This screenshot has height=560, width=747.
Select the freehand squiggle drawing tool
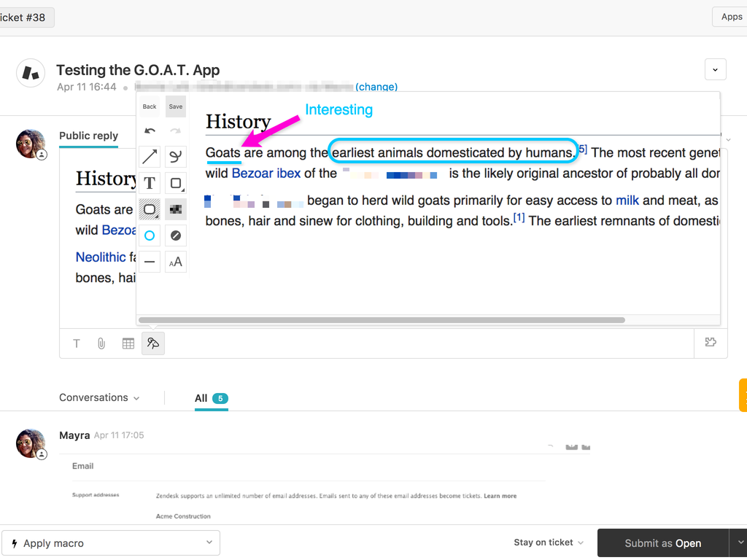175,157
